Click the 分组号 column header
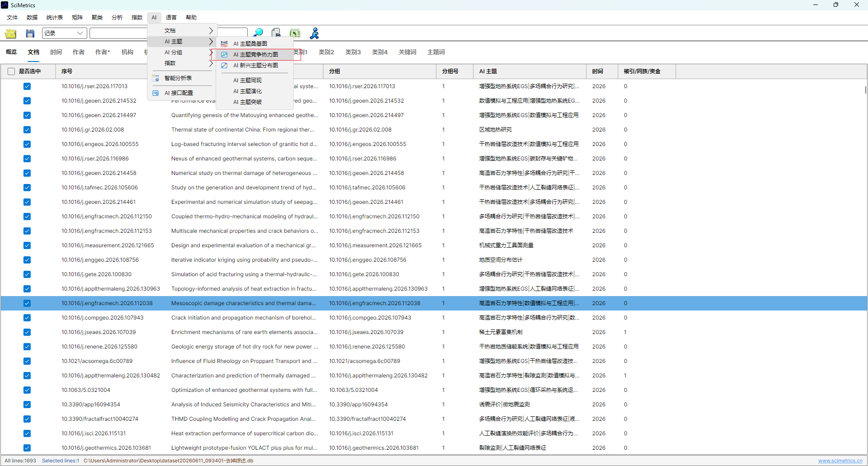Viewport: 868px width, 466px height. (x=455, y=71)
